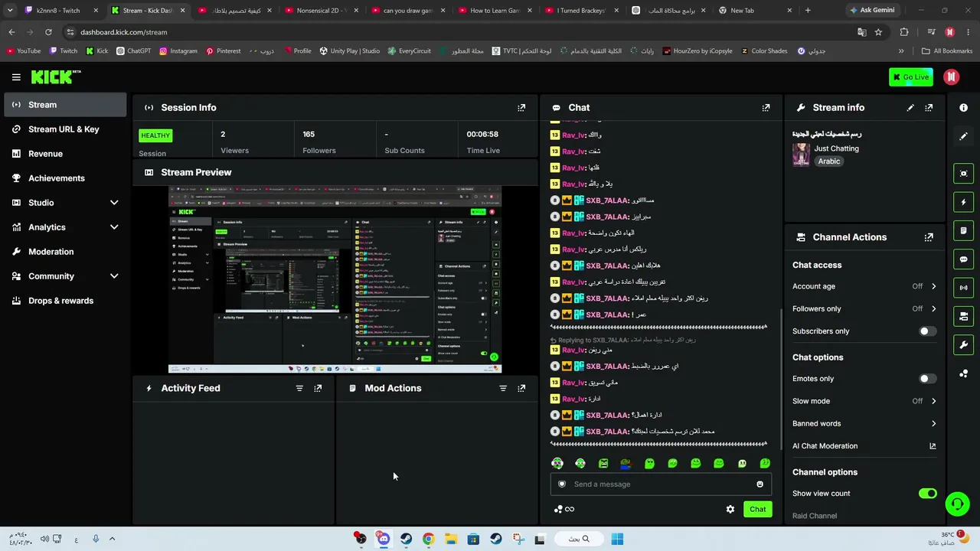Switch to the k2nnn8 - Twitch browser tab
Screen dimensions: 980x551
click(x=60, y=11)
